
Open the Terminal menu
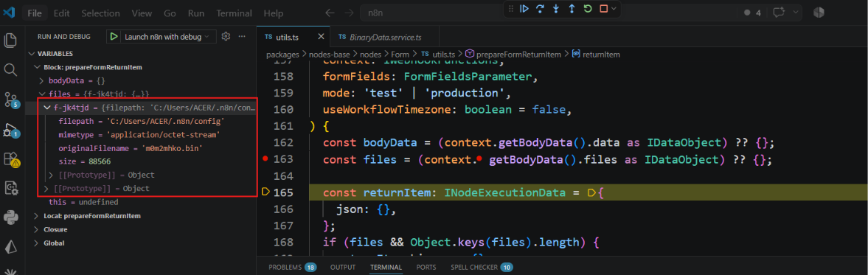pyautogui.click(x=234, y=13)
